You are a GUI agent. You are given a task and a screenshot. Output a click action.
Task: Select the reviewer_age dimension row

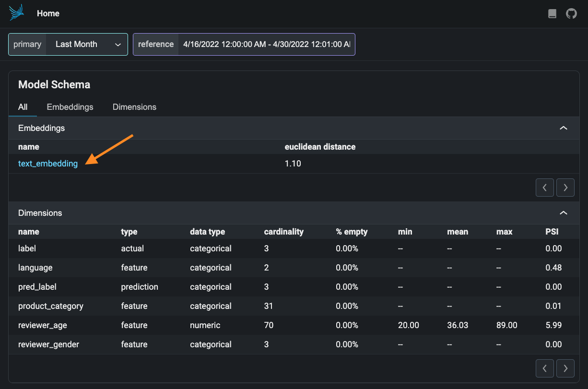pyautogui.click(x=43, y=325)
